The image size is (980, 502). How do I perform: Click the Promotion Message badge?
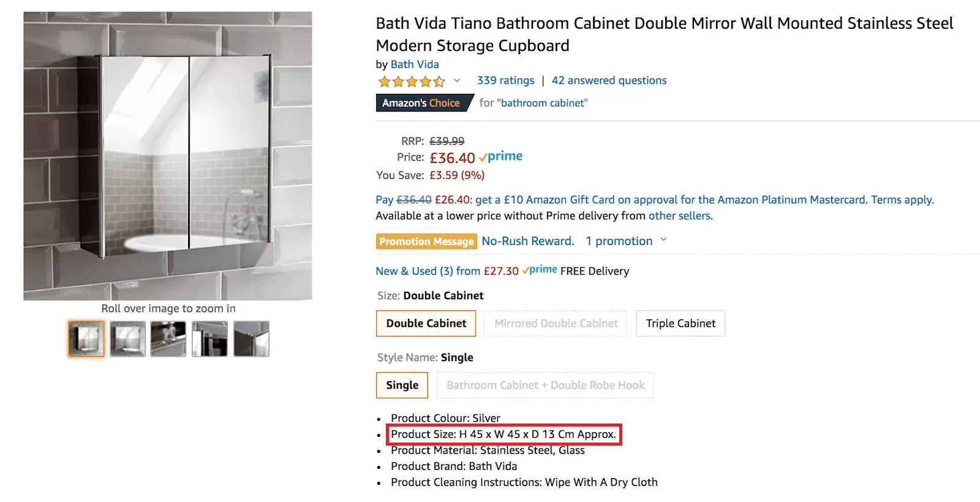(426, 241)
